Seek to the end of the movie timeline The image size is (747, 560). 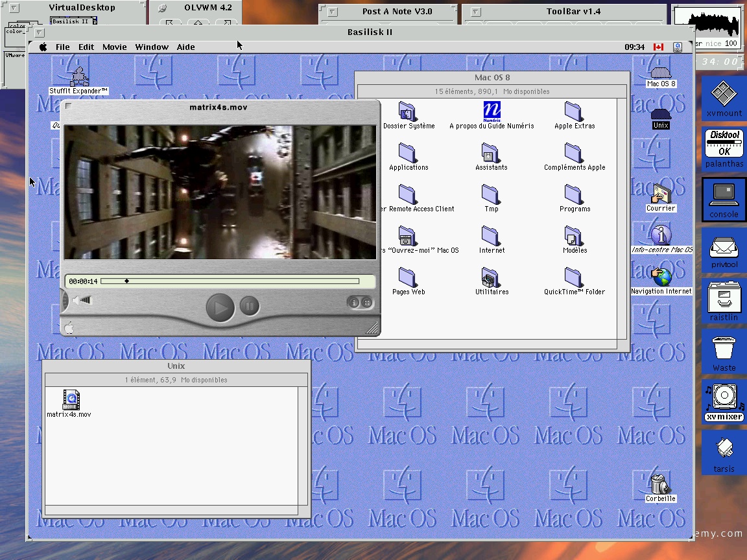point(357,281)
